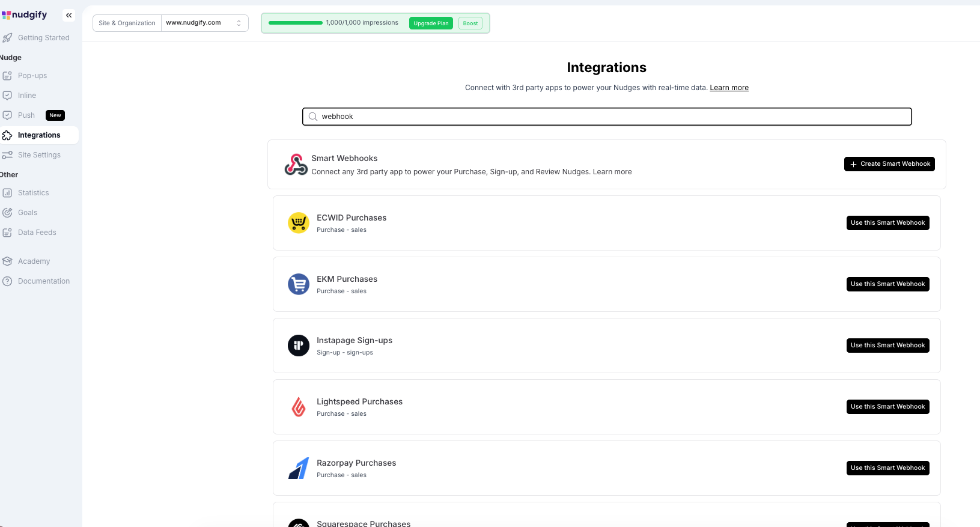Click the Integrations puzzle icon
This screenshot has height=527, width=980.
click(x=7, y=135)
